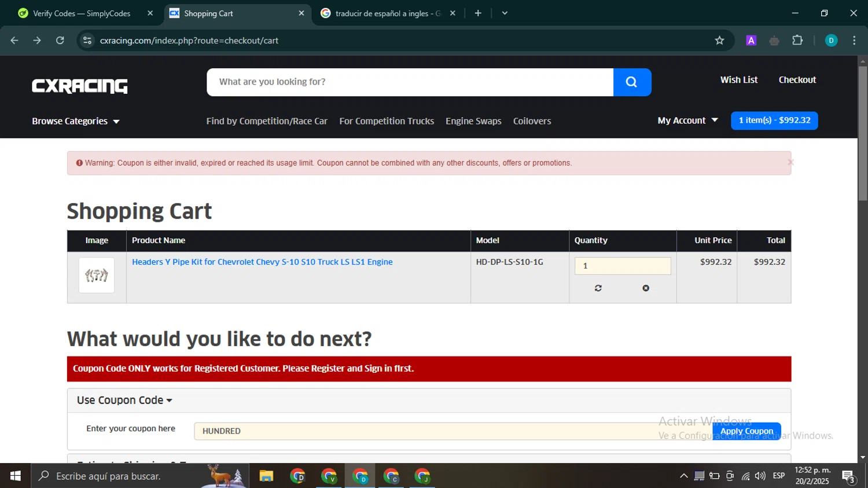This screenshot has height=488, width=868.
Task: Open a new browser tab
Action: coord(478,13)
